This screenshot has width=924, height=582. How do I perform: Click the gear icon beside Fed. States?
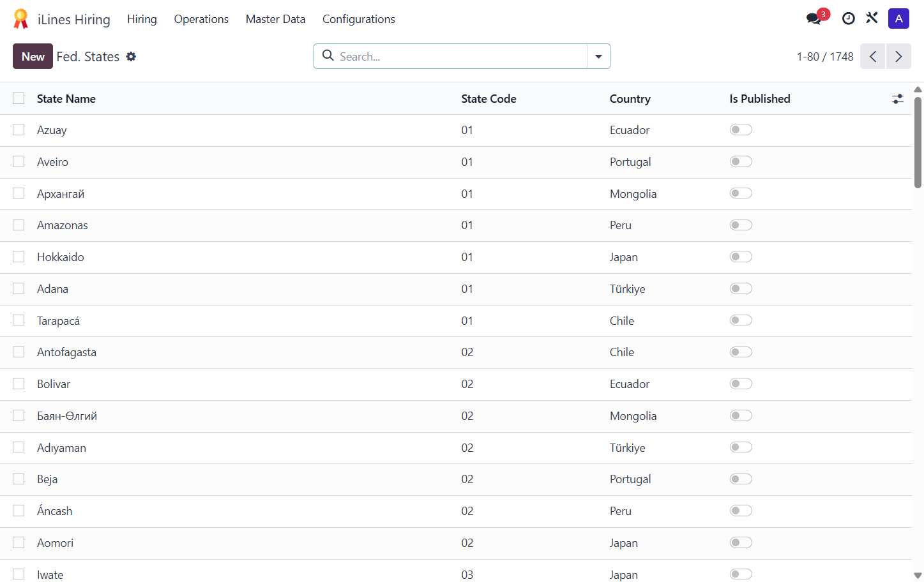tap(131, 56)
